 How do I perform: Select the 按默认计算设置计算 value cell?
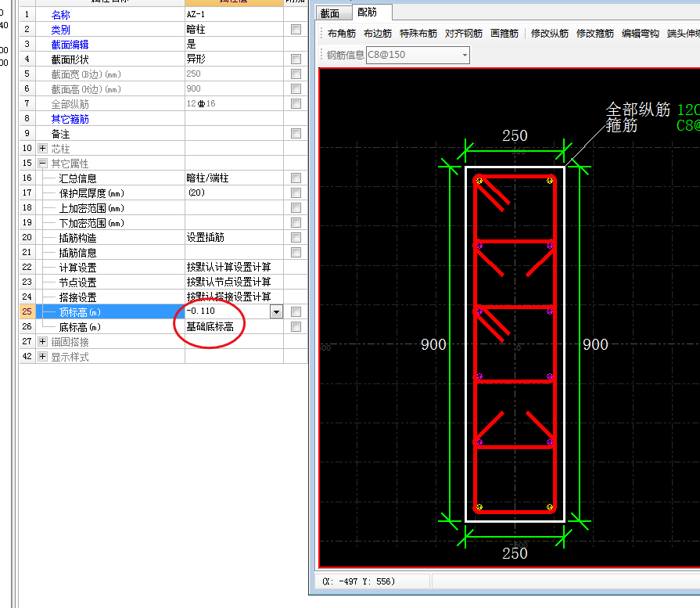click(x=234, y=267)
